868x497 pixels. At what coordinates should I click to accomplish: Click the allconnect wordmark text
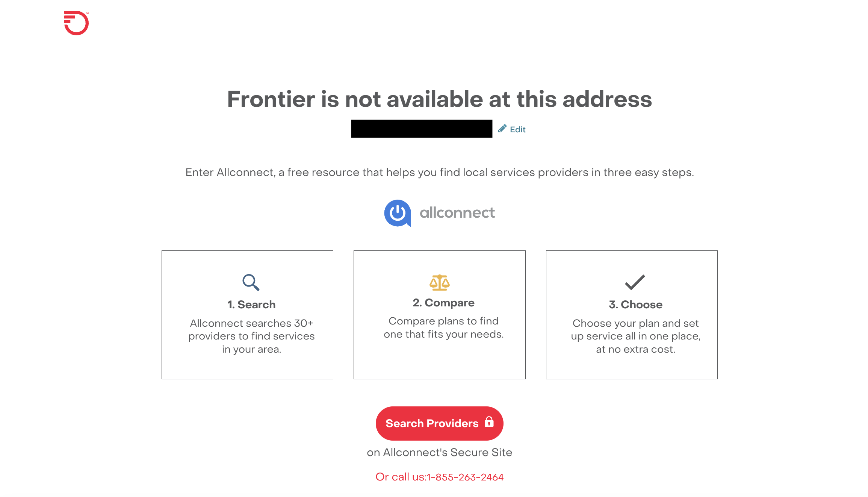457,213
